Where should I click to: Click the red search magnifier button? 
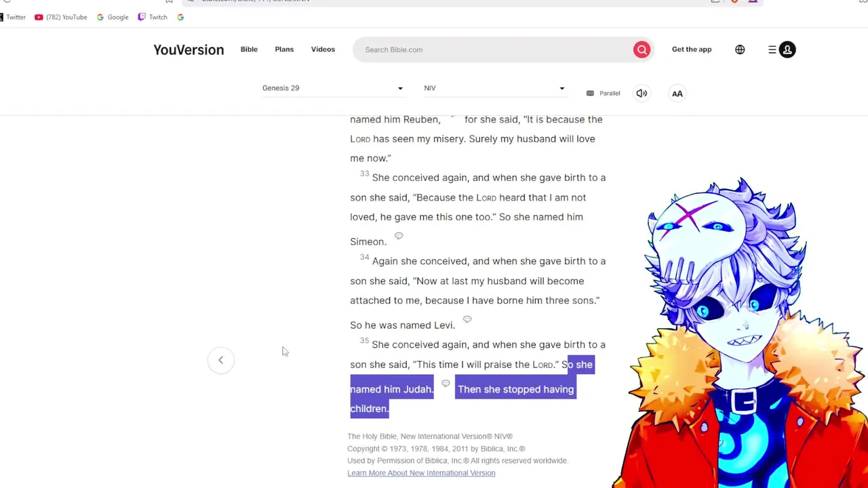642,49
